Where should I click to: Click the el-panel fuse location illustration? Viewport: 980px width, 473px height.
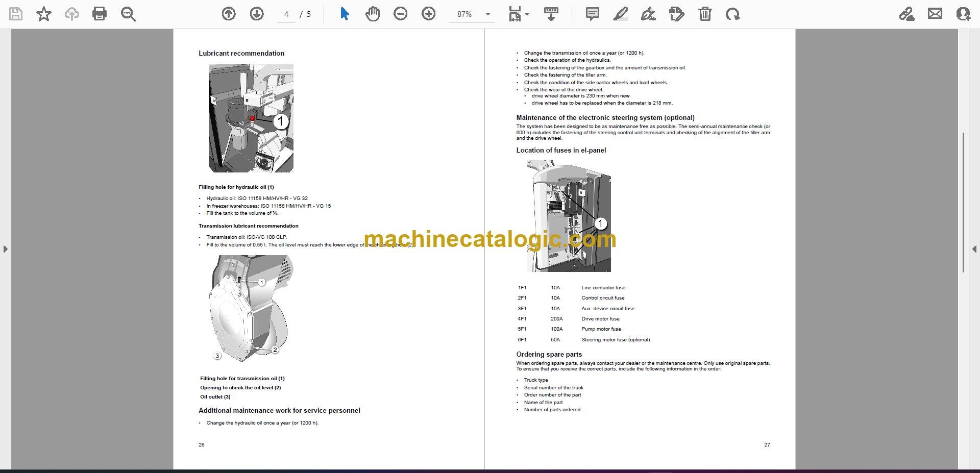coord(569,216)
